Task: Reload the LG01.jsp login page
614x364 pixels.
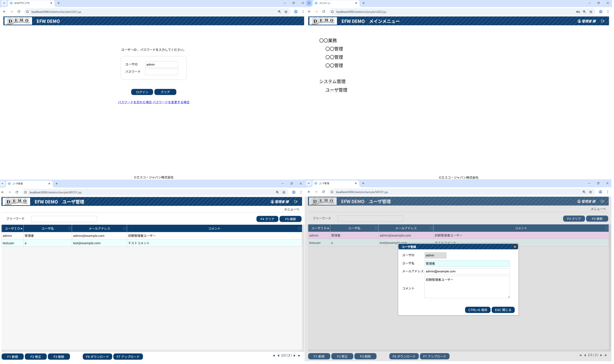Action: click(x=19, y=12)
